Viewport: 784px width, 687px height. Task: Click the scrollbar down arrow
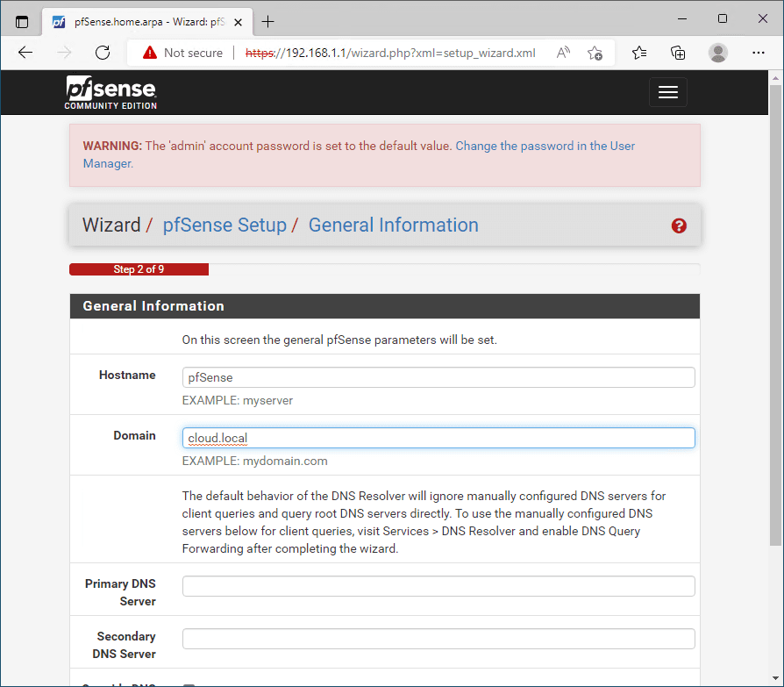(x=775, y=678)
